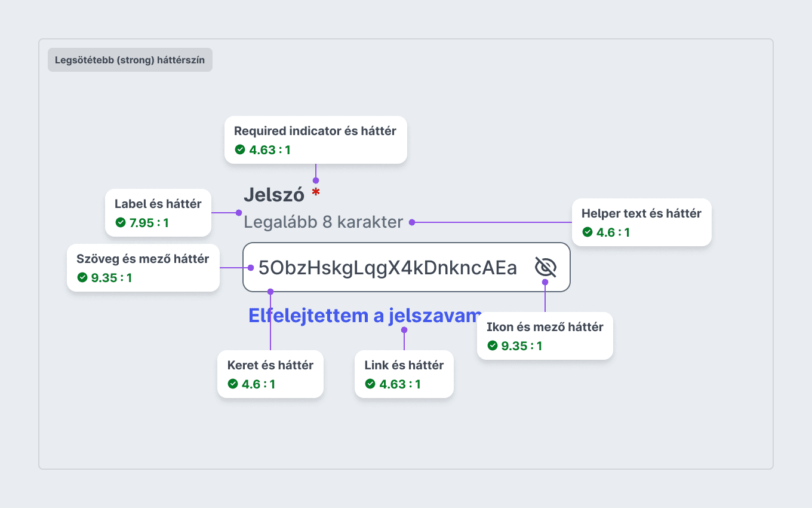Toggle password visibility eye icon
Viewport: 812px width, 508px height.
(545, 267)
